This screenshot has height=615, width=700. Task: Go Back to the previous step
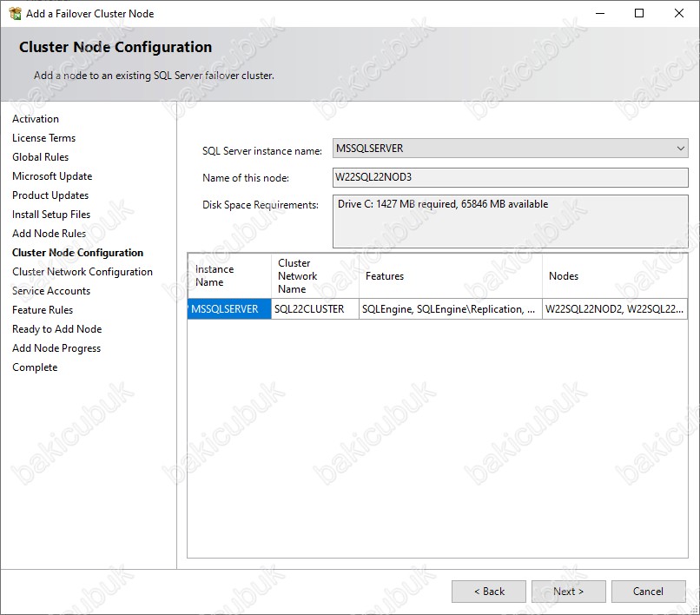489,592
